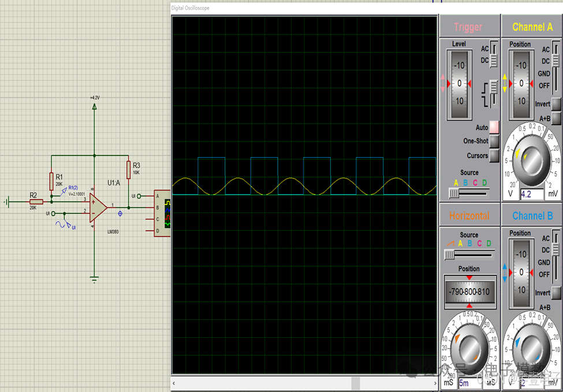Viewport: 563px width, 392px height.
Task: Click the Trigger level up-down arrows
Action: click(x=442, y=84)
